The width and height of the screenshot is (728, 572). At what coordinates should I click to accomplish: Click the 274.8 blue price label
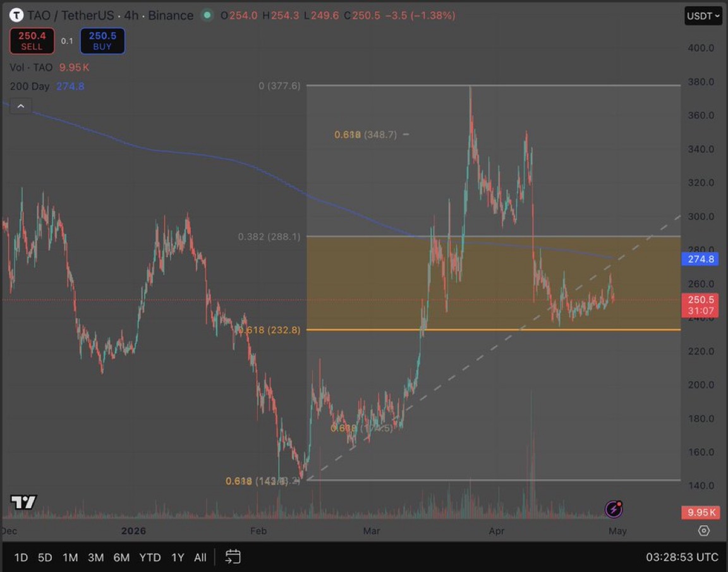[x=700, y=259]
